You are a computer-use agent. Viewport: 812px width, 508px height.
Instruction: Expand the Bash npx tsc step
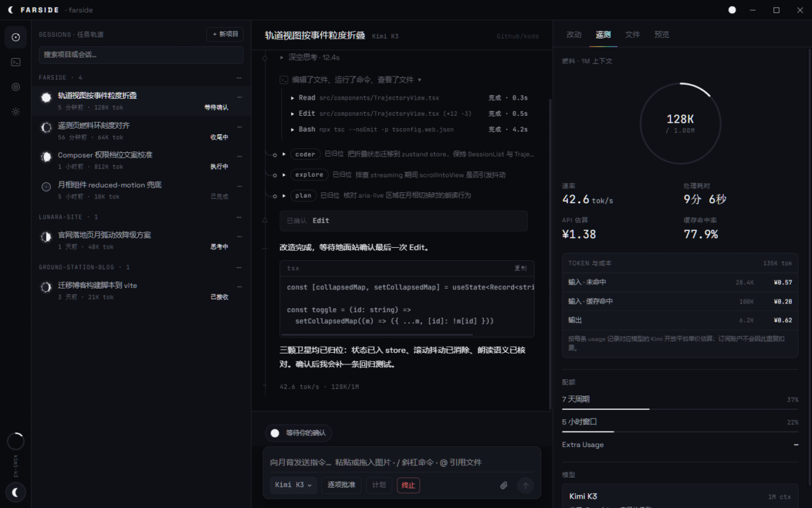[409, 129]
